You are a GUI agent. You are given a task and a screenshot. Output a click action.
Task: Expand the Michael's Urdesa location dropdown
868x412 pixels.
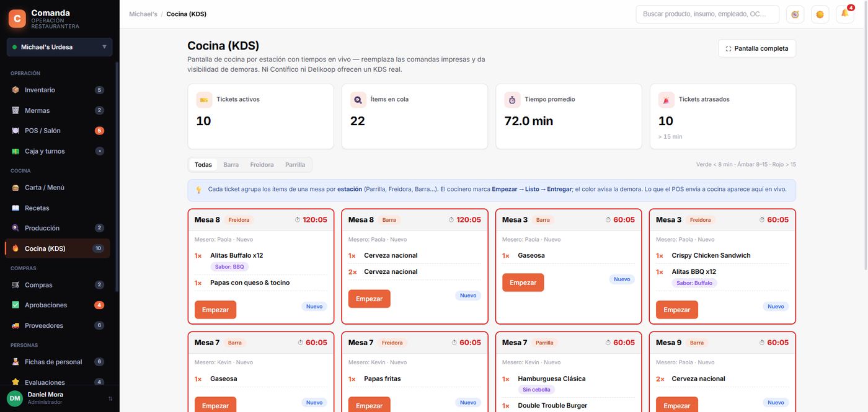point(60,47)
